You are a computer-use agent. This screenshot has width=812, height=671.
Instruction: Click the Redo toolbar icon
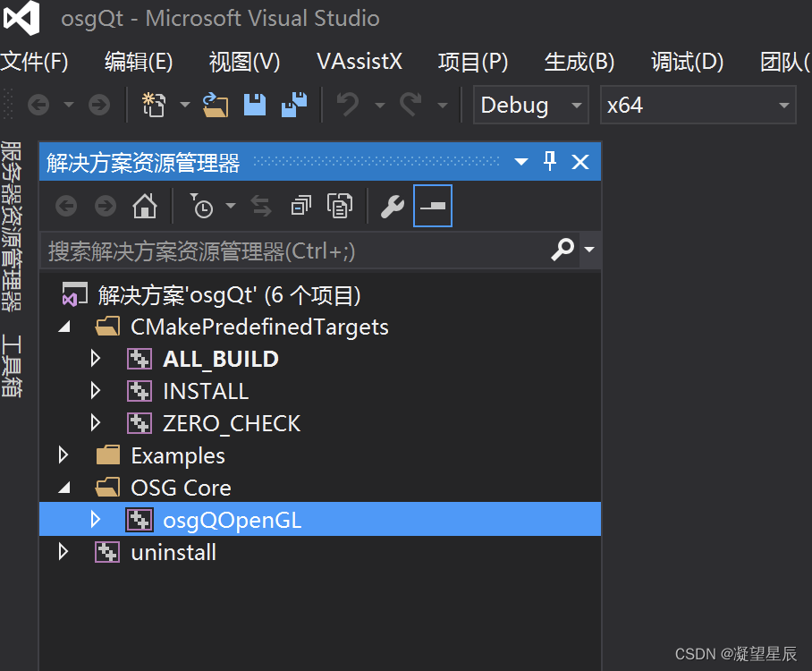tap(410, 106)
